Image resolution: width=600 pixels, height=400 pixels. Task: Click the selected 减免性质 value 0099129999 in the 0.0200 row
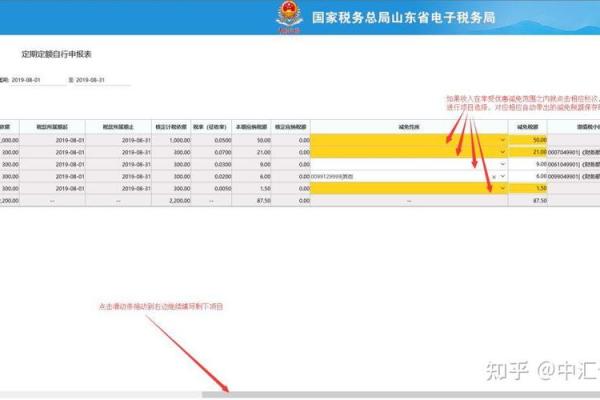(x=332, y=176)
